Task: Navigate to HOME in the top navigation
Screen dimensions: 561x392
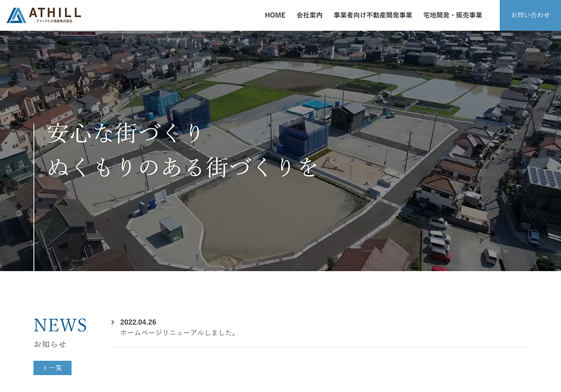Action: point(275,15)
